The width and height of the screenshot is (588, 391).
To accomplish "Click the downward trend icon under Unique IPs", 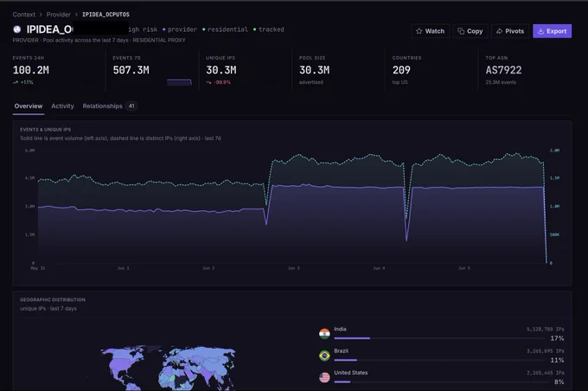I will (x=209, y=82).
